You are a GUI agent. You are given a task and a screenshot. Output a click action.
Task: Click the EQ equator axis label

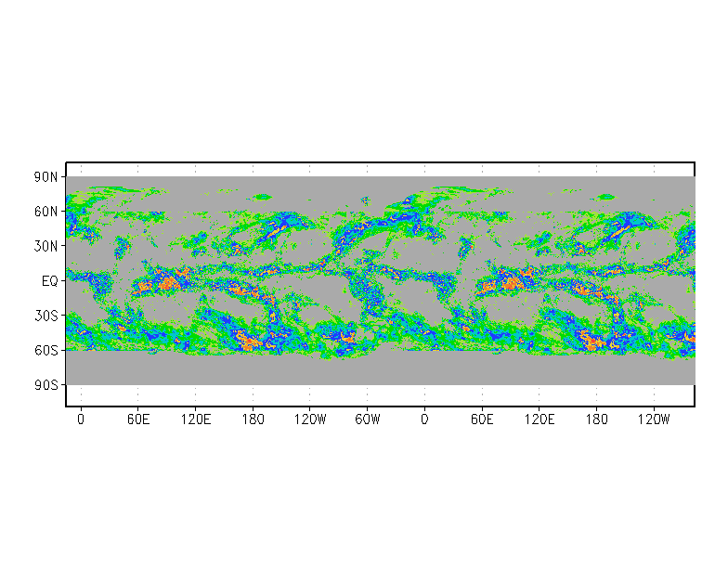pyautogui.click(x=50, y=281)
